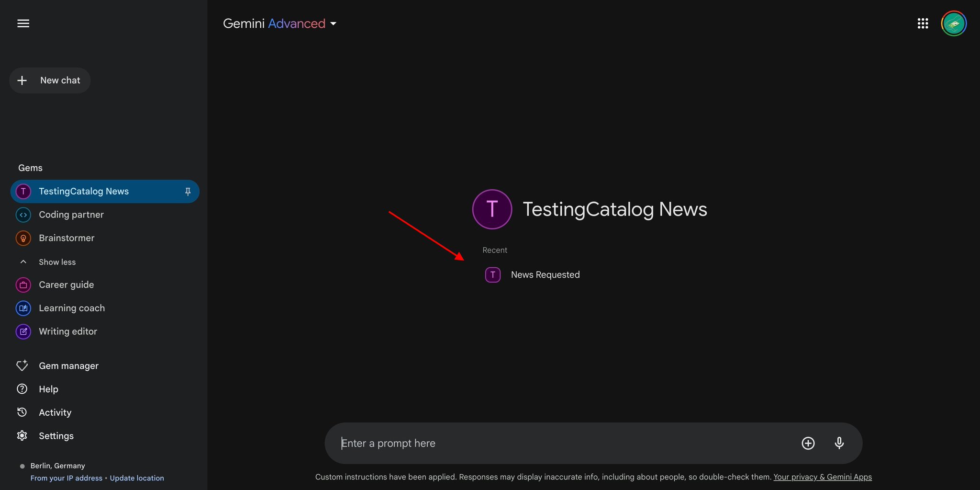Image resolution: width=980 pixels, height=490 pixels.
Task: Click the microphone voice input icon
Action: click(x=839, y=443)
